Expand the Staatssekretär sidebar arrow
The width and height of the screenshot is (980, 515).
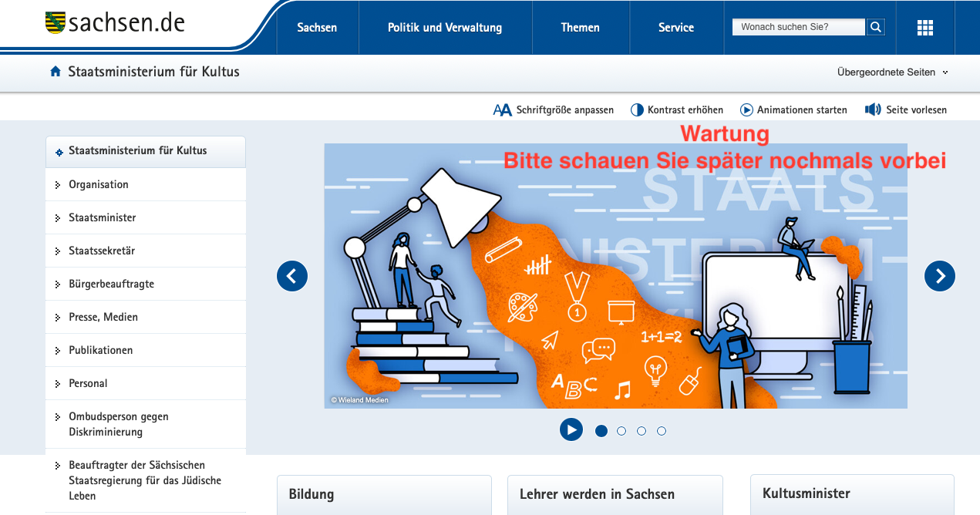(x=58, y=251)
